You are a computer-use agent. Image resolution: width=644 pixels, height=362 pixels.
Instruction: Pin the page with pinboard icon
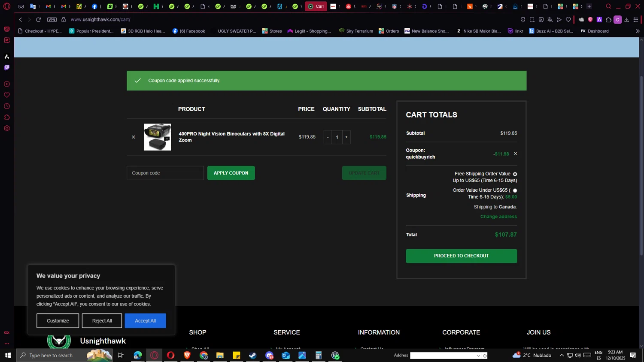click(x=523, y=20)
